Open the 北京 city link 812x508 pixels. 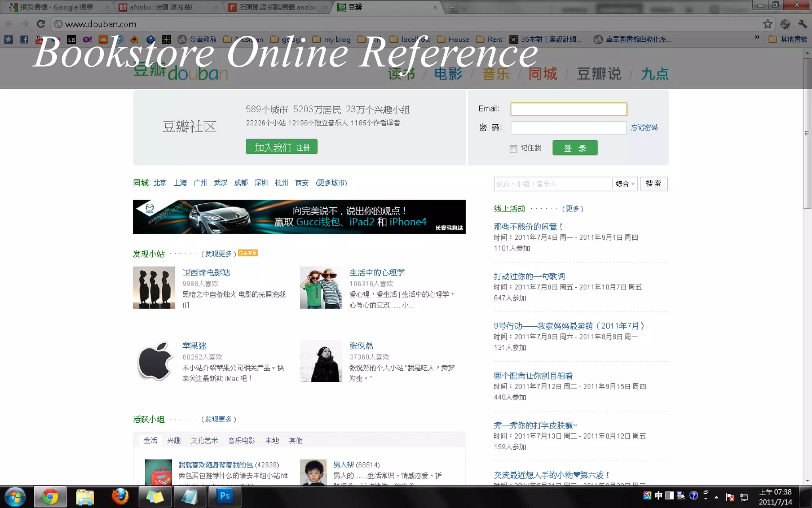tap(160, 183)
